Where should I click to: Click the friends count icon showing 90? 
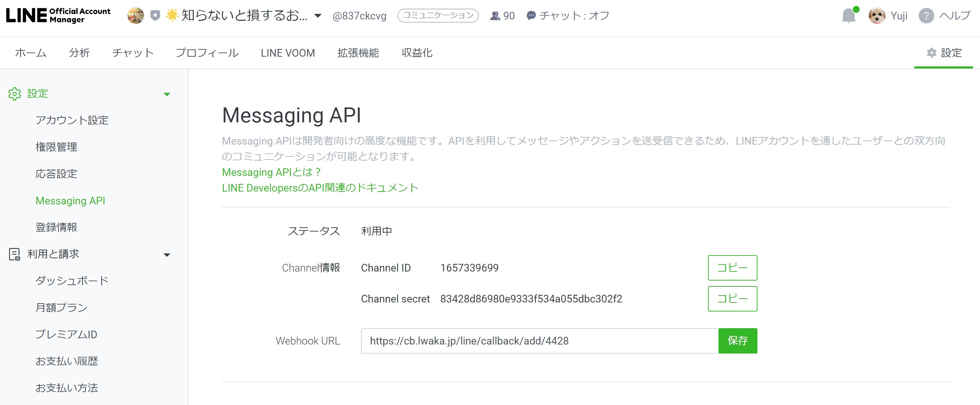click(x=495, y=16)
